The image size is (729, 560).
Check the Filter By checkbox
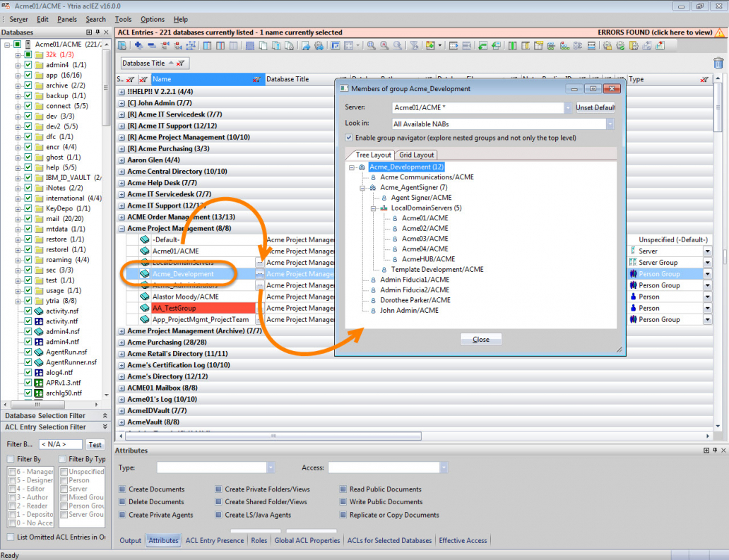[x=10, y=459]
